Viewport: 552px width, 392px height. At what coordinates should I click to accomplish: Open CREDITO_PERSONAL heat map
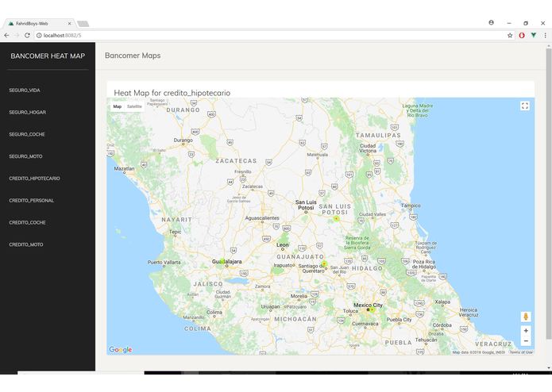[31, 201]
